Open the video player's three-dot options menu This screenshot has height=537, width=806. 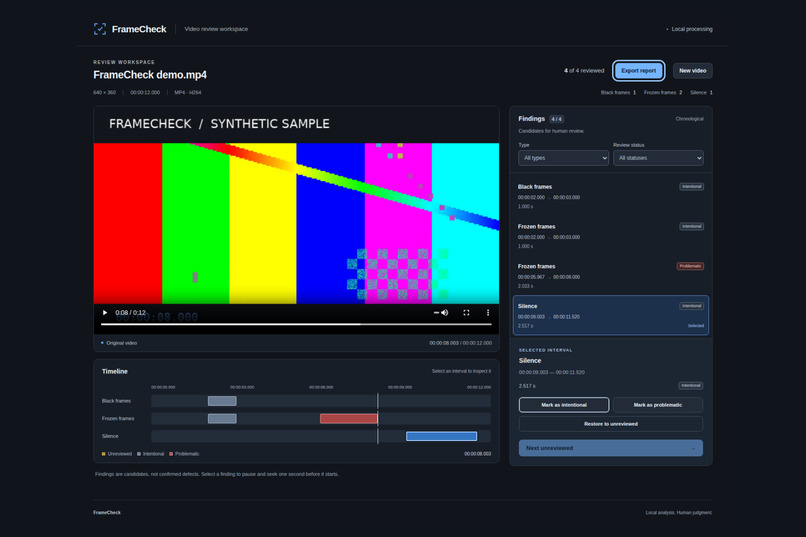coord(488,312)
